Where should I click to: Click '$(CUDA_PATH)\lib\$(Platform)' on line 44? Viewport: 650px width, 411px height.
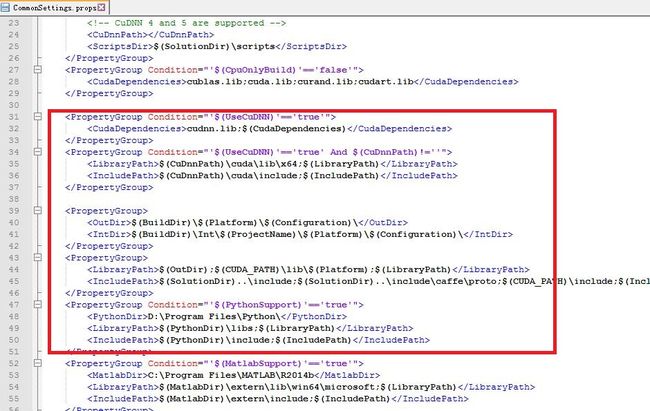295,270
